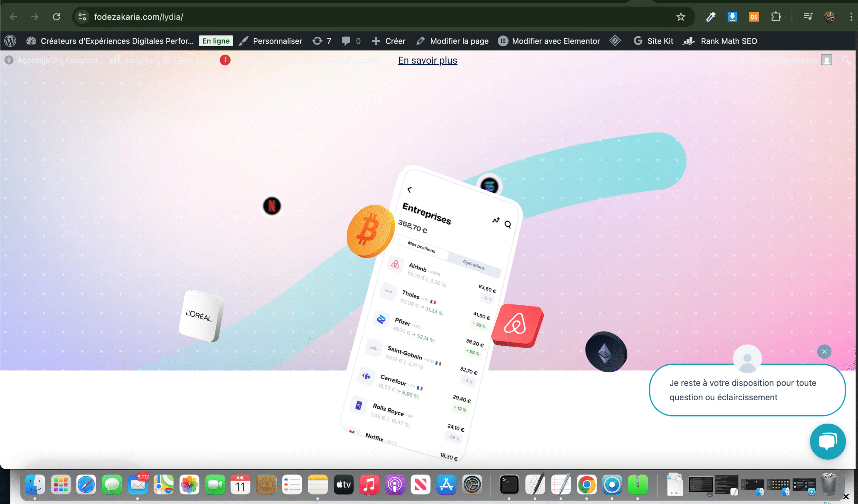Open the Trash in the Dock

click(829, 484)
